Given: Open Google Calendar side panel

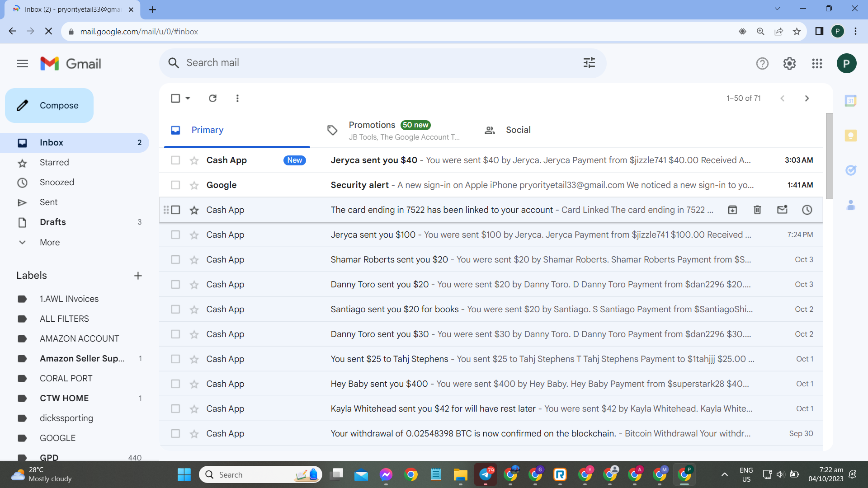Looking at the screenshot, I should pyautogui.click(x=851, y=101).
